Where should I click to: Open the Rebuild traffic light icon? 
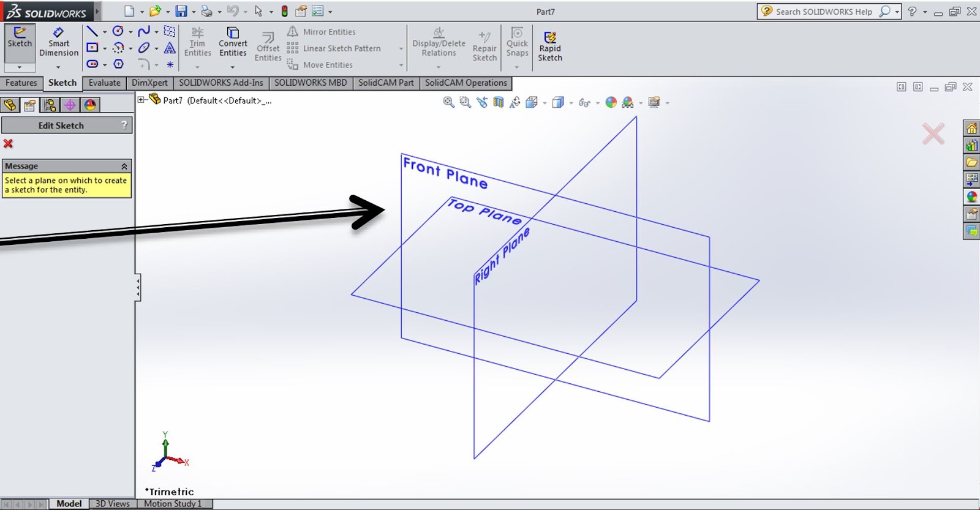point(284,11)
